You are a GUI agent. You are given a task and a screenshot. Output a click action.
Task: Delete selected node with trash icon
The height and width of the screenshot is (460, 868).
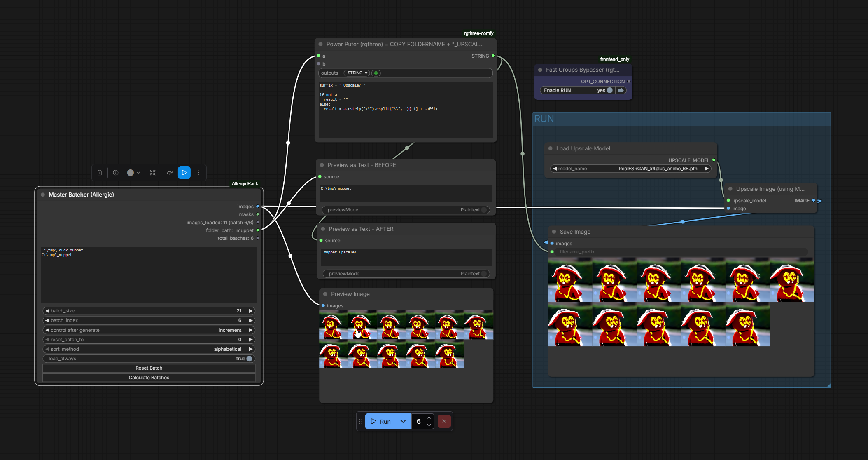coord(100,173)
